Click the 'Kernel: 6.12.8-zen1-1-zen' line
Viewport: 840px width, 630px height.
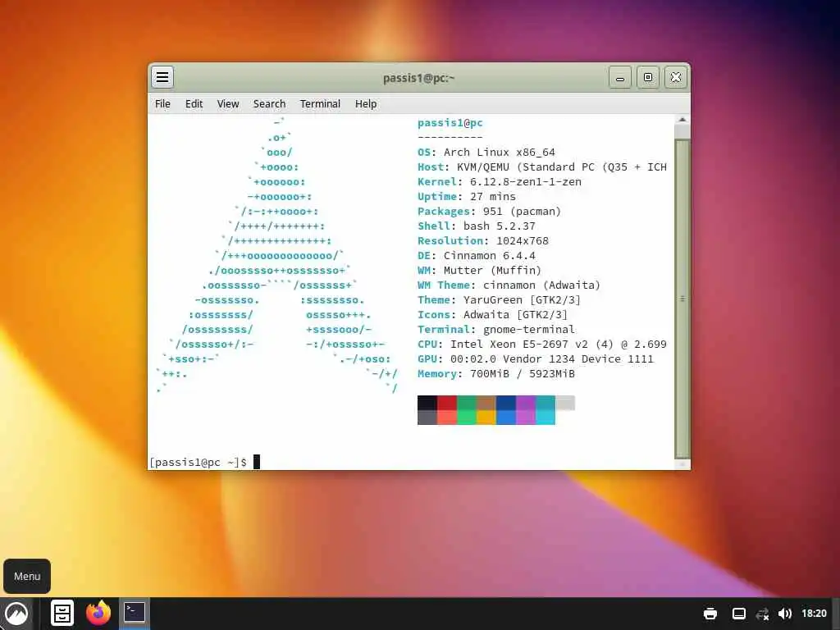pos(500,181)
